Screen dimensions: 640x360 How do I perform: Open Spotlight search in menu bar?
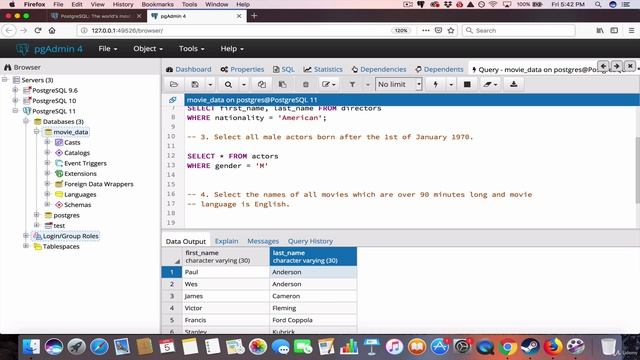(598, 4)
